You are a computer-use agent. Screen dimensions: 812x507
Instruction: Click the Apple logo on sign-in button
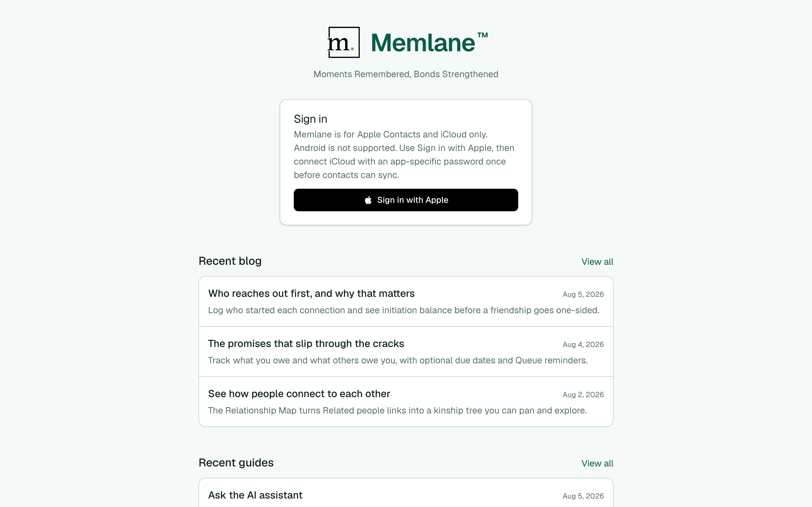point(368,200)
